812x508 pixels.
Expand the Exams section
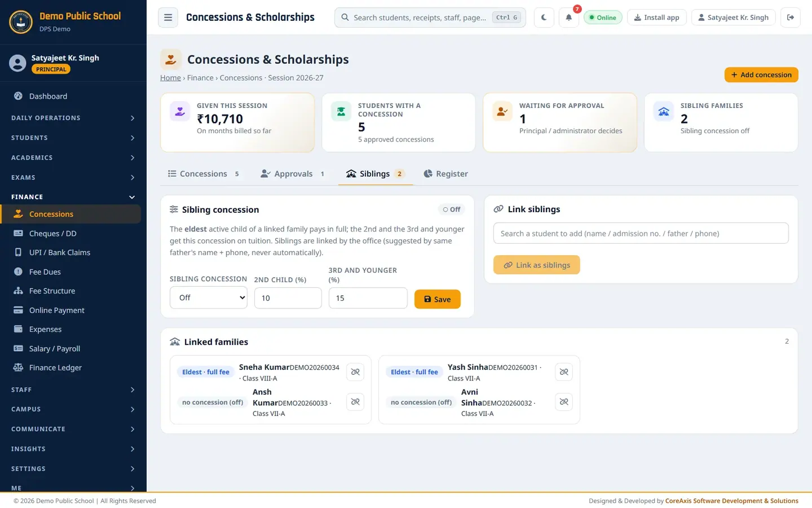coord(73,177)
